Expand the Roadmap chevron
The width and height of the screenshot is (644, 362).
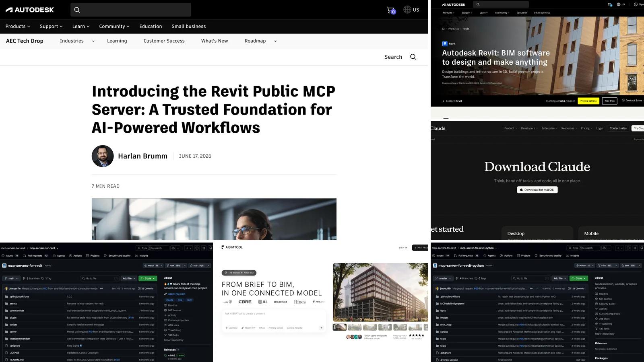(x=275, y=41)
